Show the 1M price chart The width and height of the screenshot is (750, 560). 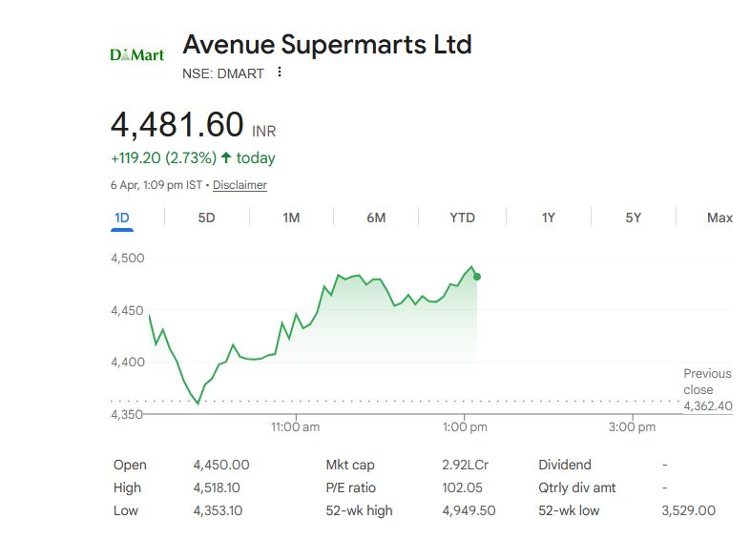(291, 218)
